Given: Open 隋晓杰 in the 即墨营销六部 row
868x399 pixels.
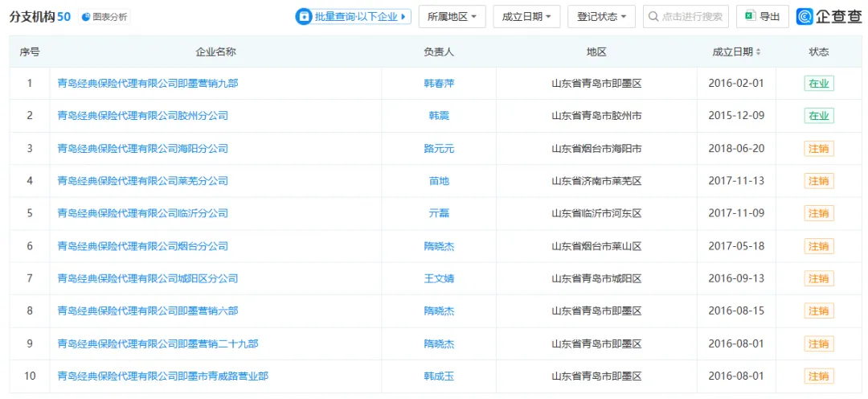Looking at the screenshot, I should click(439, 311).
